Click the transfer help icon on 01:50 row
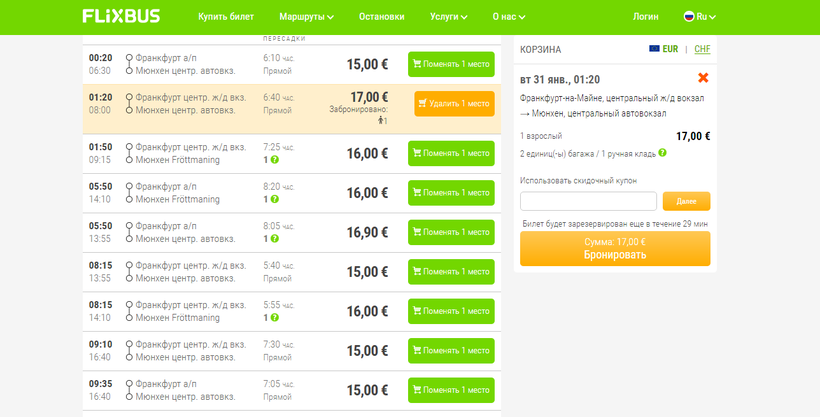 tap(274, 160)
